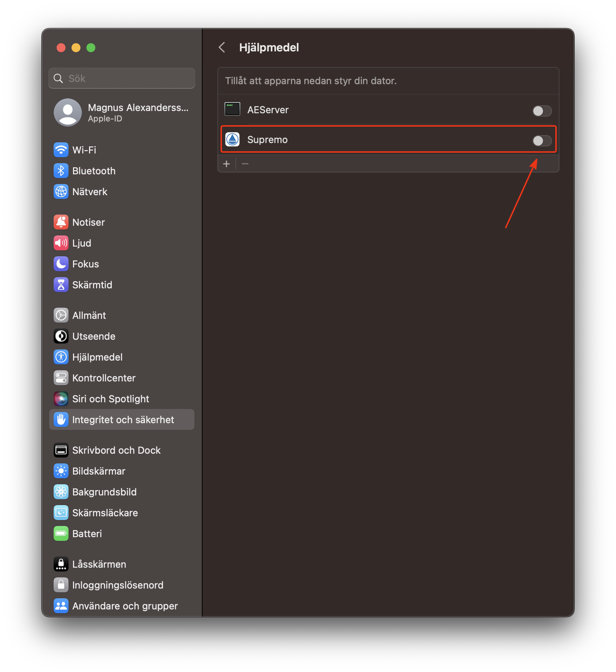The height and width of the screenshot is (672, 616).
Task: Open Wi-Fi settings icon in sidebar
Action: point(61,150)
